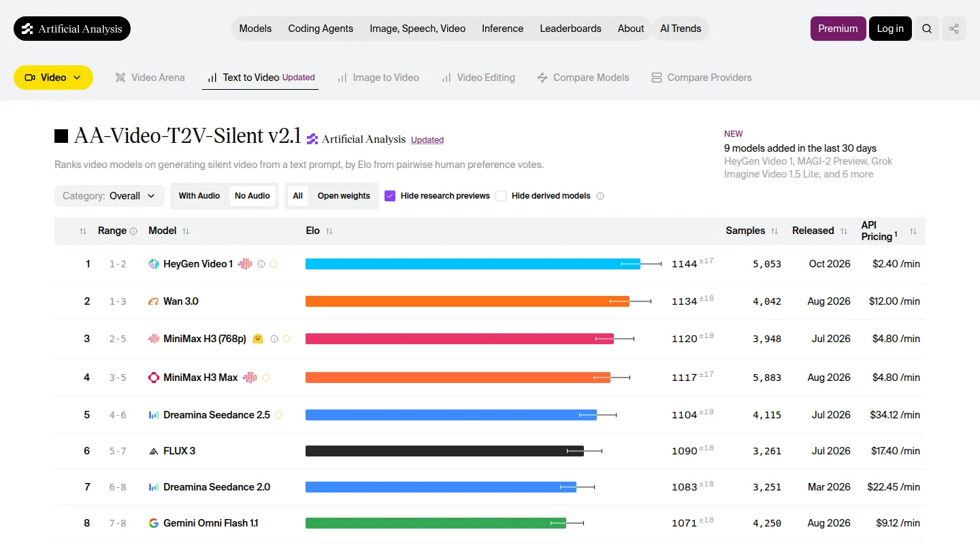Click the Artificial Analysis logo
The image size is (980, 551).
click(x=72, y=29)
